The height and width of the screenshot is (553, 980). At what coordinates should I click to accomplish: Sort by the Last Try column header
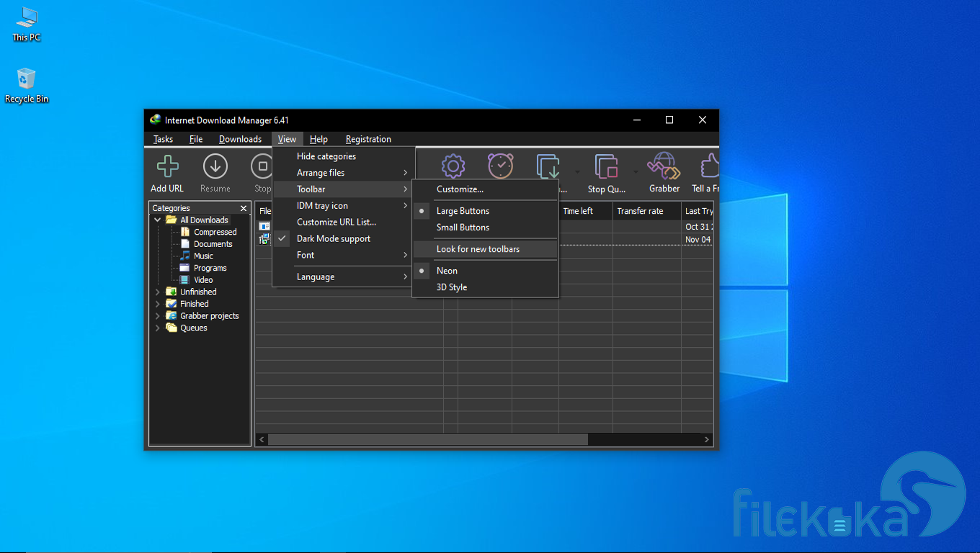(x=698, y=211)
